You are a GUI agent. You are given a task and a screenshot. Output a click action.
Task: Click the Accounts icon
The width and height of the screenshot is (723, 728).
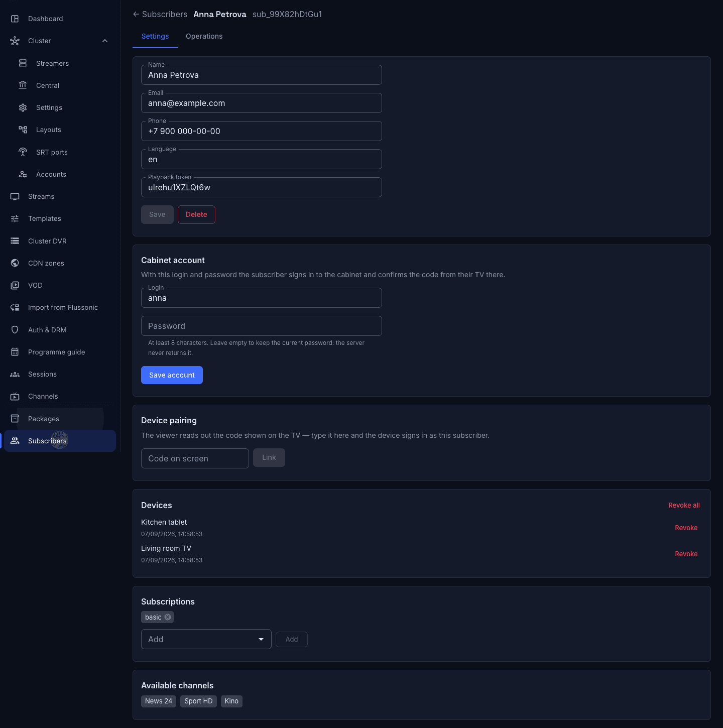pos(23,174)
